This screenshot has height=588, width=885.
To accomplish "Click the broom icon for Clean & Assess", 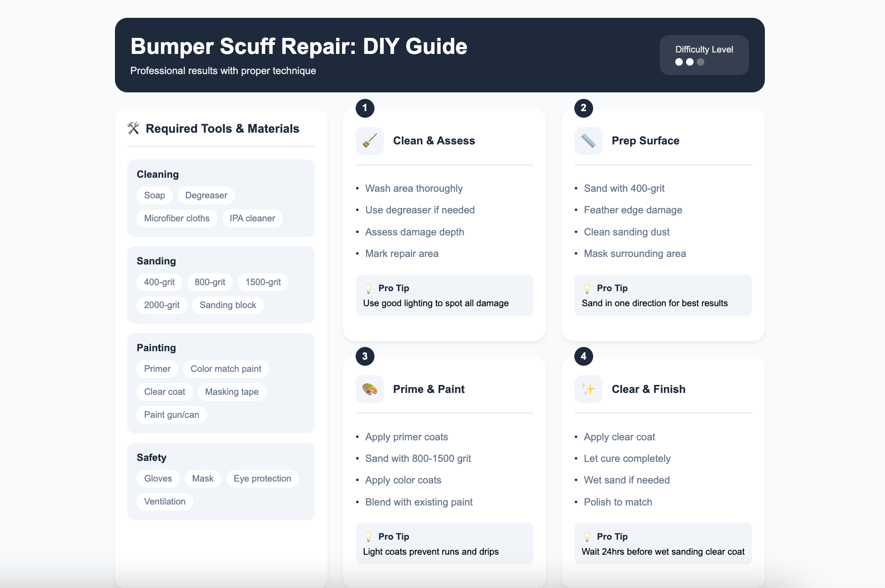I will (369, 141).
